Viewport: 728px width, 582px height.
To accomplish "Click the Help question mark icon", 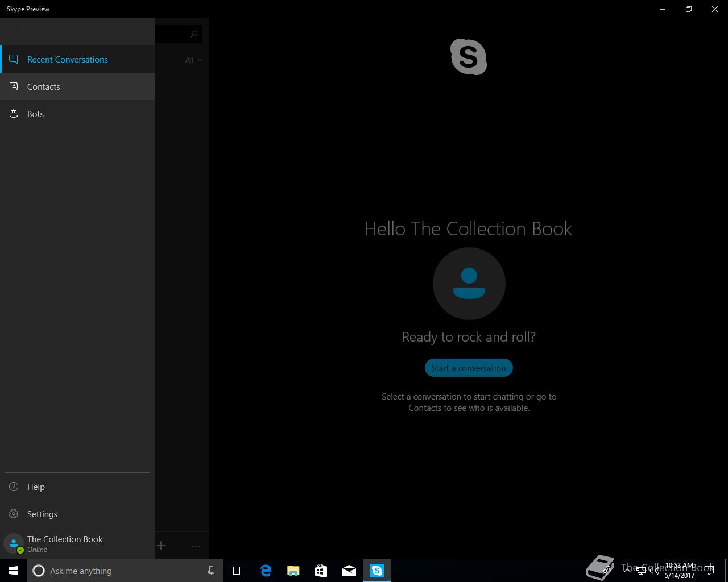I will (x=14, y=487).
